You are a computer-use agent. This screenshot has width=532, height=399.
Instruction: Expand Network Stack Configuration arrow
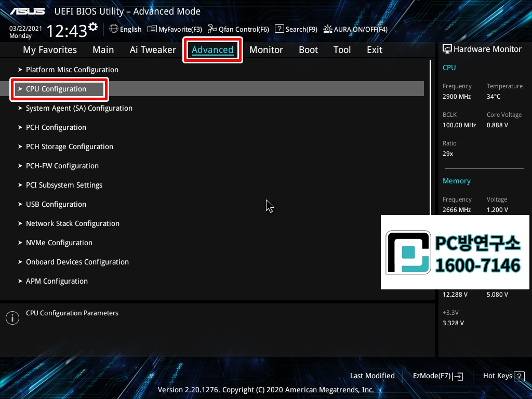[x=20, y=223]
